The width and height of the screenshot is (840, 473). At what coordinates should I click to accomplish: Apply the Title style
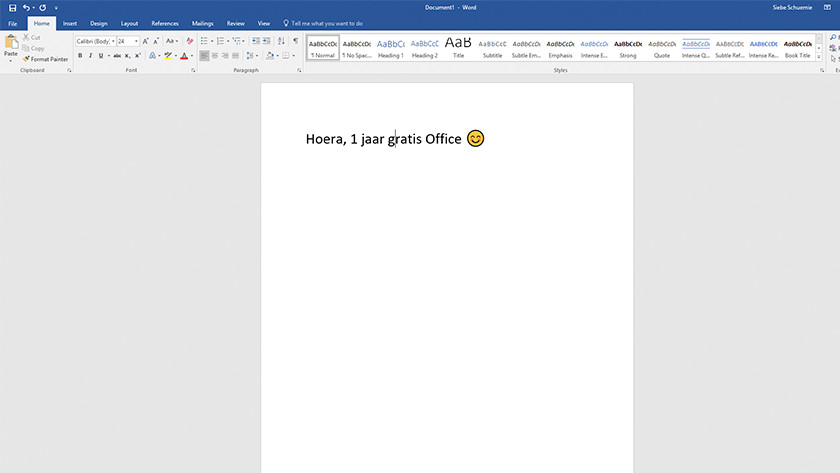coord(458,48)
